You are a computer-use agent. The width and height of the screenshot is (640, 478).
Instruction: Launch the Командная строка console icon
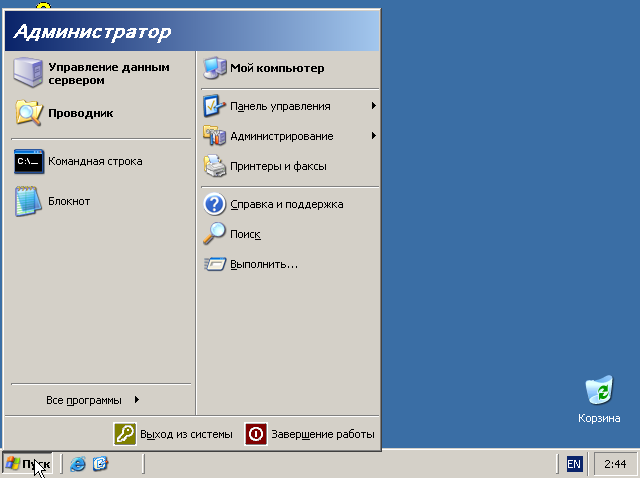(x=29, y=161)
